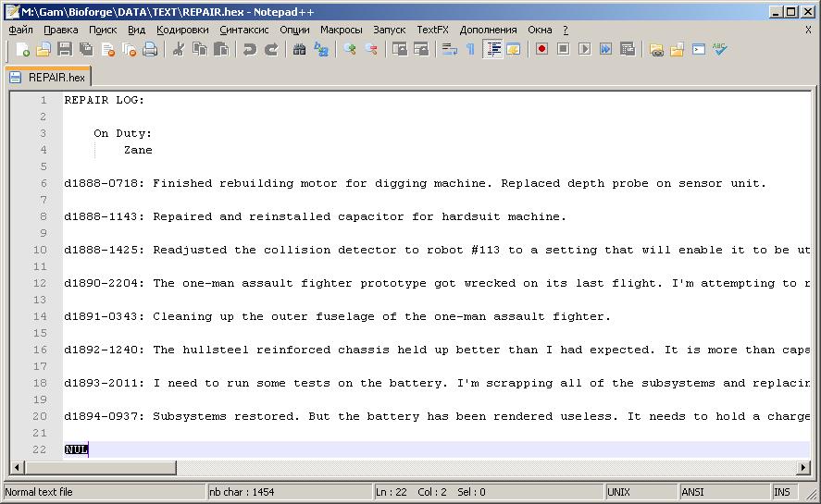Click the Save All toolbar icon
Screen dimensions: 821x504
click(x=86, y=50)
